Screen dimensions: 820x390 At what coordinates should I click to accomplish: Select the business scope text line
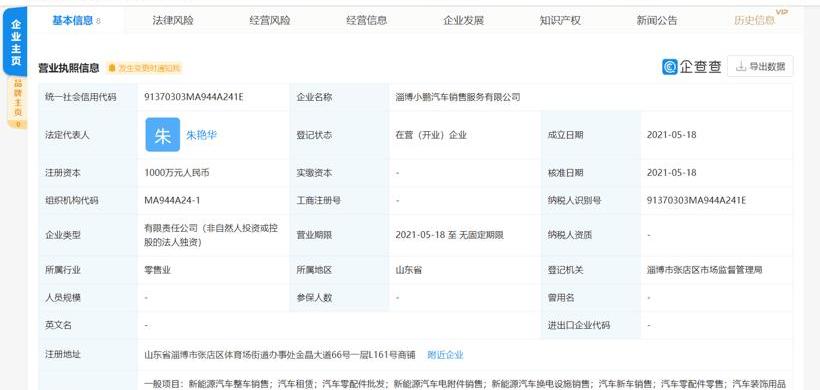(465, 383)
